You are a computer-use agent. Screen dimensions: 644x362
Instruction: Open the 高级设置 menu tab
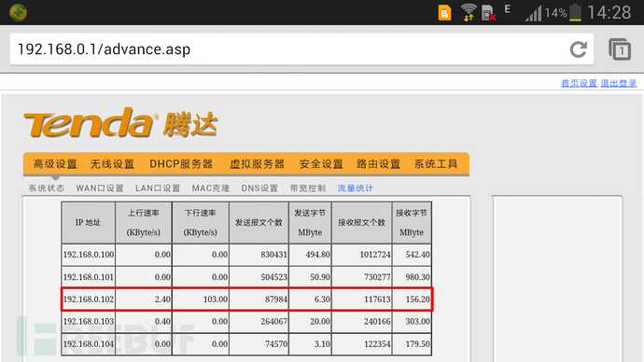(x=55, y=164)
